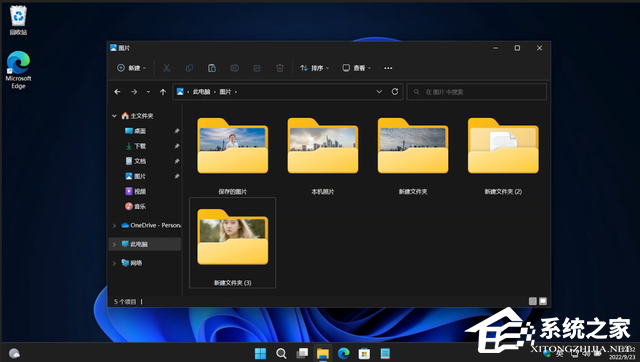Open Task View on taskbar
The image size is (640, 362).
tap(302, 353)
